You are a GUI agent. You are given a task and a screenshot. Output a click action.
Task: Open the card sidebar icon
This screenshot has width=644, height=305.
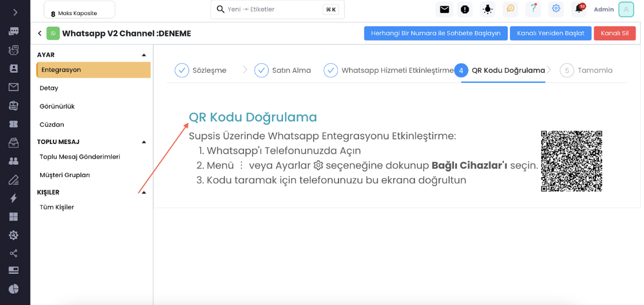click(x=14, y=270)
